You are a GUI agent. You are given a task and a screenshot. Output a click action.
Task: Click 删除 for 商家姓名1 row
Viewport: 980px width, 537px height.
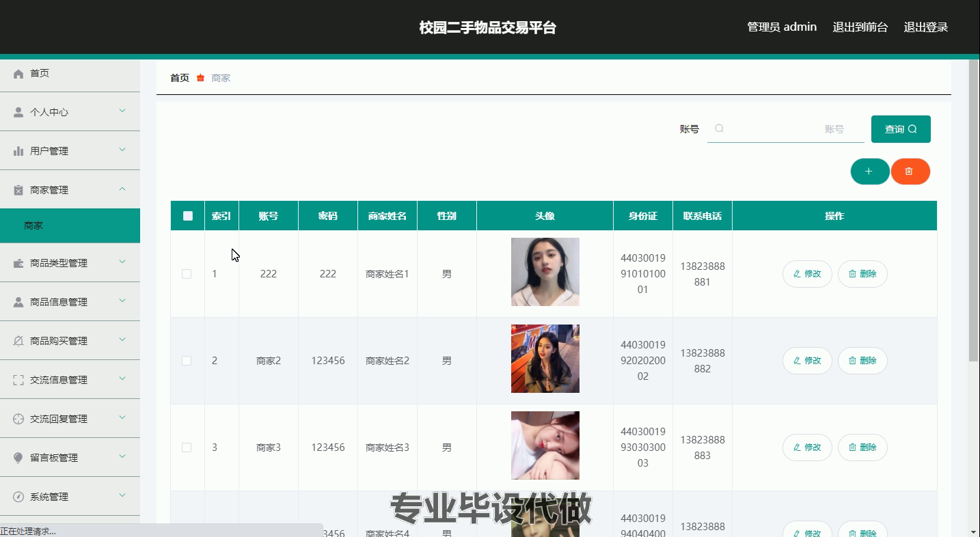point(862,274)
